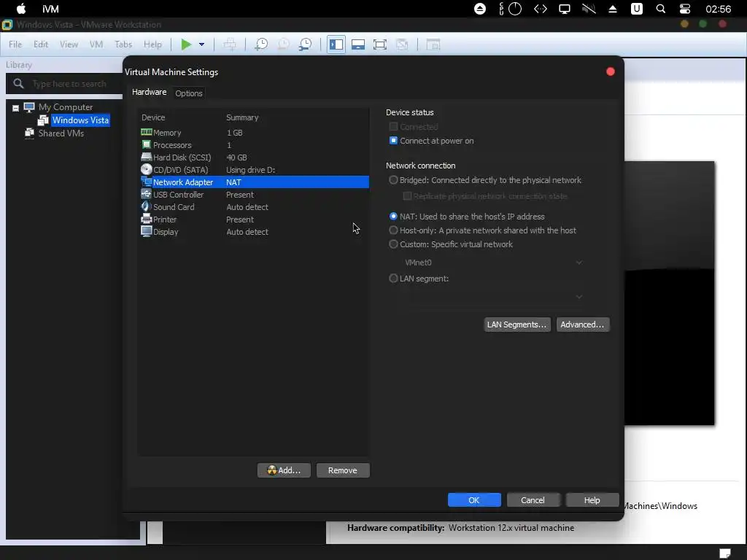
Task: Select Windows Vista in the library tree
Action: click(80, 120)
